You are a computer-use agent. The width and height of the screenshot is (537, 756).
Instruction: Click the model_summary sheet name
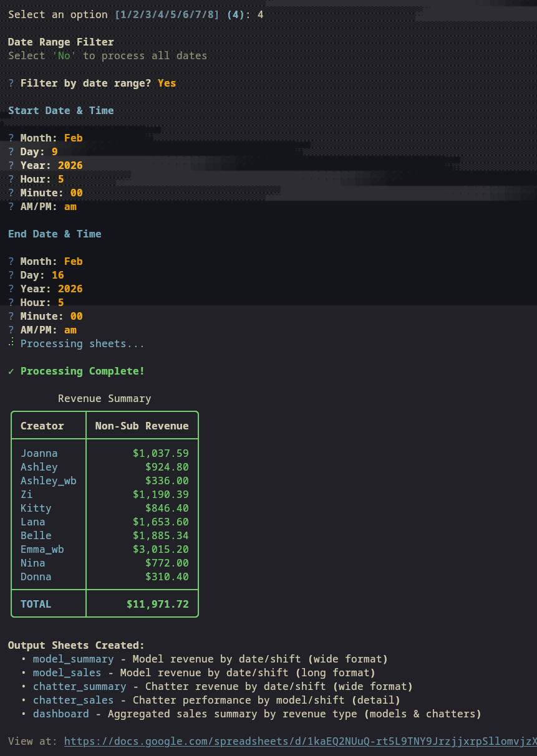click(x=73, y=659)
